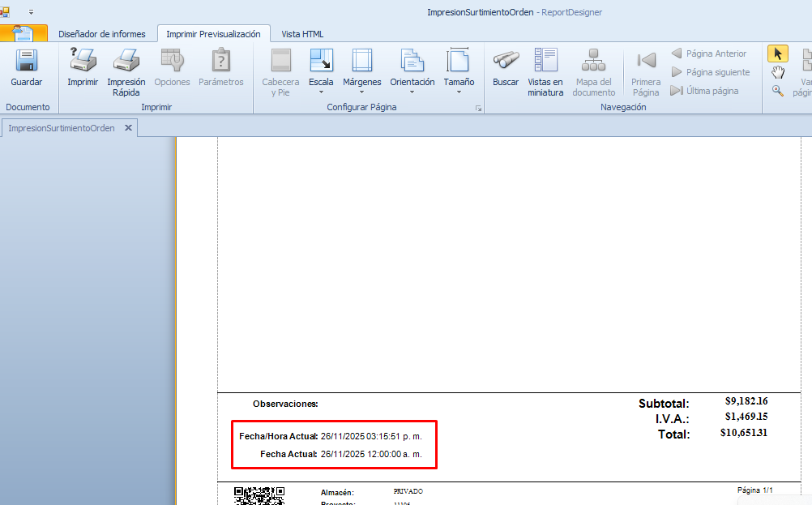
Task: Open the Márgenes dropdown menu
Action: coord(361,72)
